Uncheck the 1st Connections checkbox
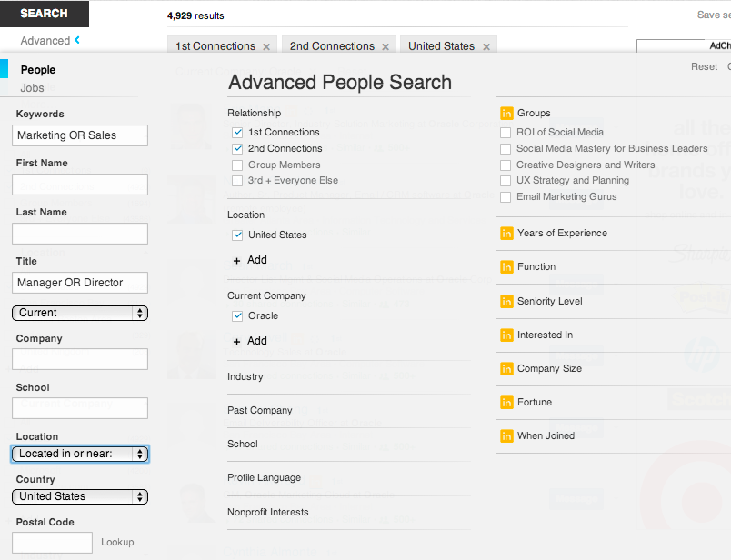Screen dimensions: 731x560 (x=237, y=133)
